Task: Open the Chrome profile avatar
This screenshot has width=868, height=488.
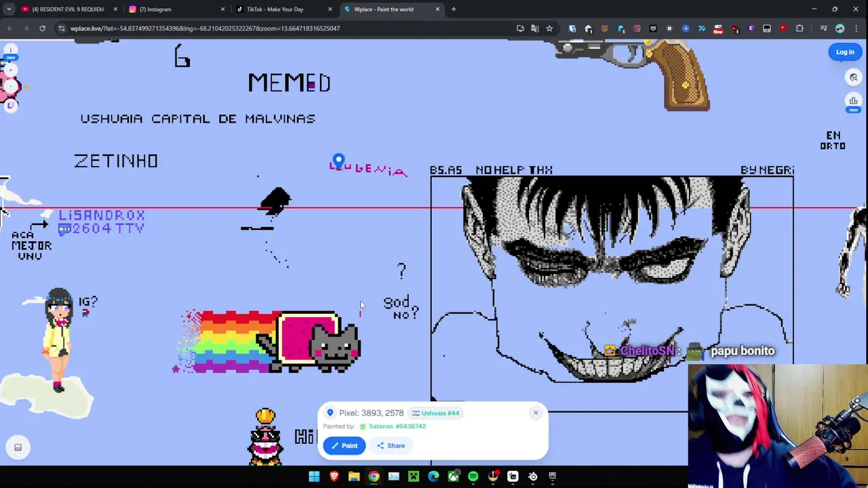Action: 840,28
